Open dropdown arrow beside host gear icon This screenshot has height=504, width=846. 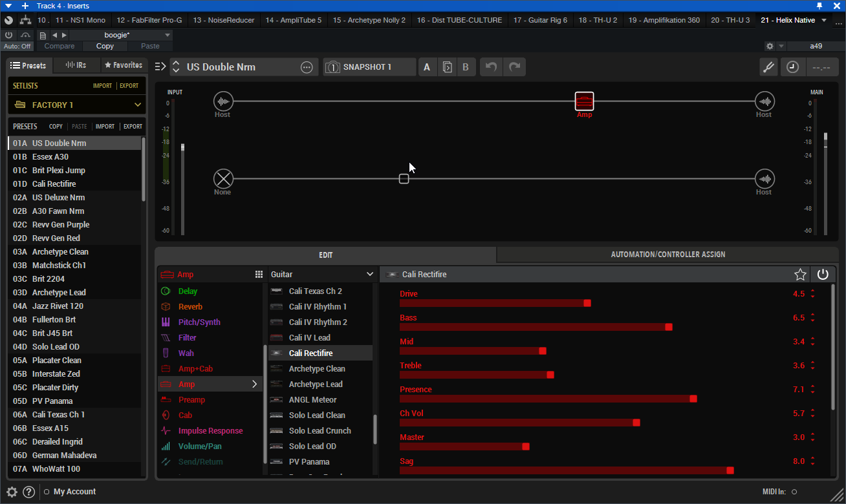781,47
